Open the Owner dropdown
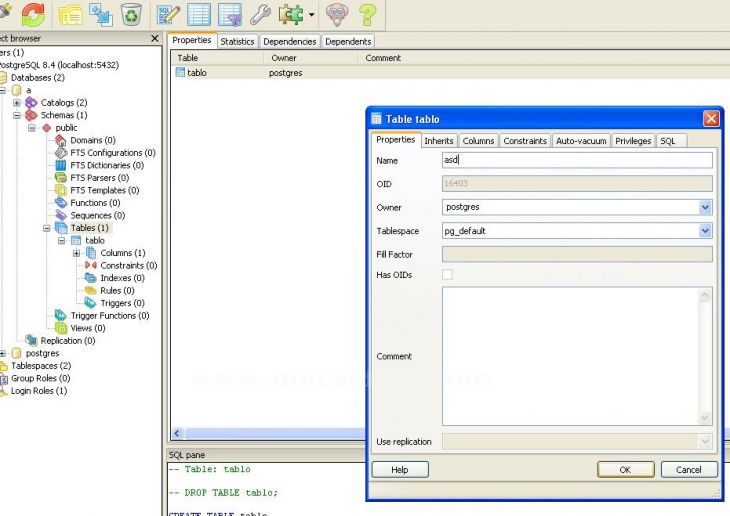This screenshot has width=730, height=516. coord(705,207)
